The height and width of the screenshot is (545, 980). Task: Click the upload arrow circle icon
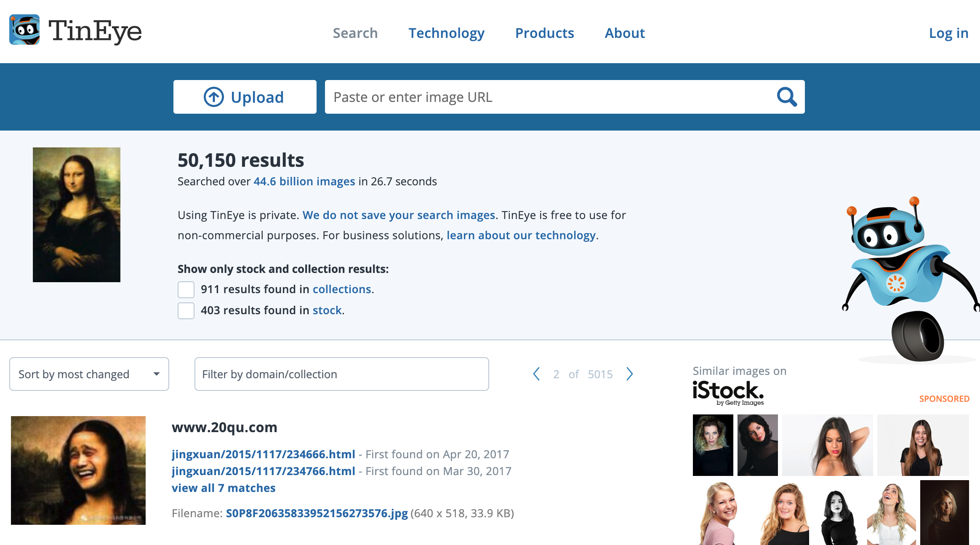[x=213, y=97]
